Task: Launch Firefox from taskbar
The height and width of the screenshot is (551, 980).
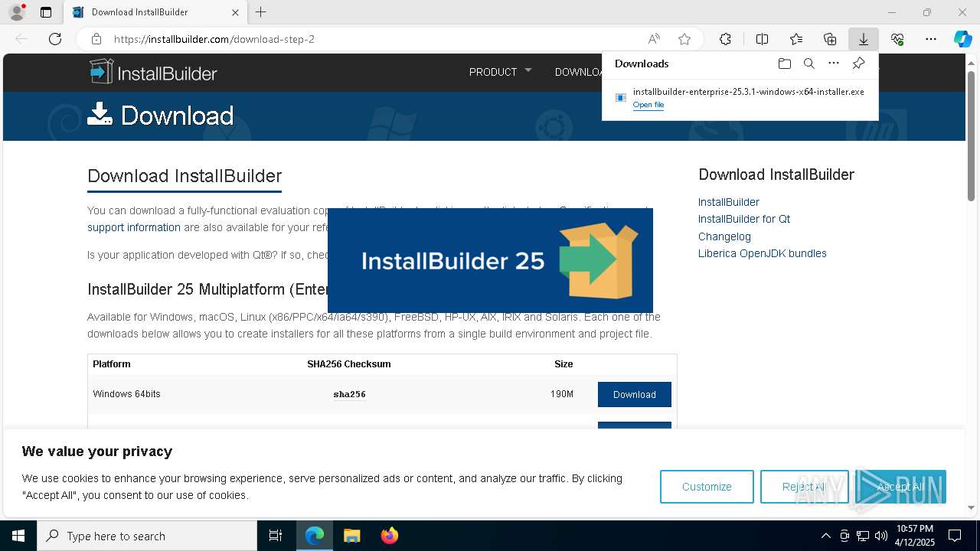Action: pos(390,536)
